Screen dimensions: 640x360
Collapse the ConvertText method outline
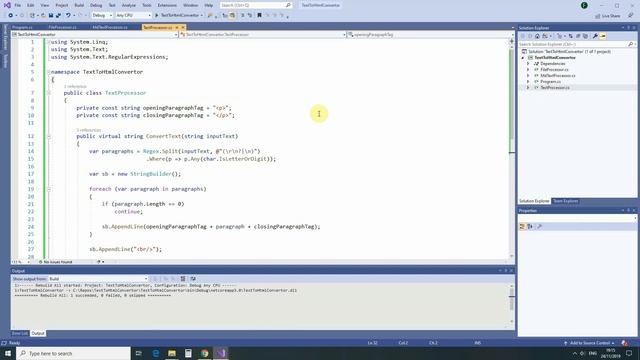49,136
